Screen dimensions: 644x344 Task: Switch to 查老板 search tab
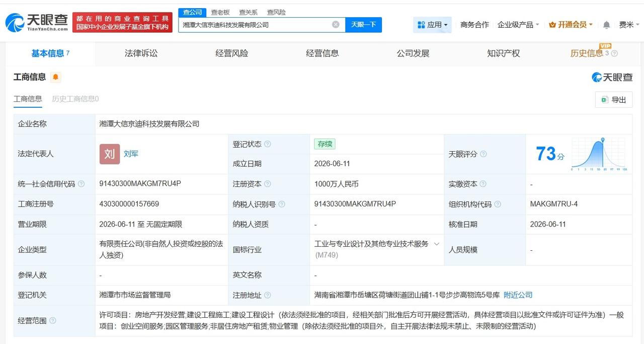click(x=220, y=12)
